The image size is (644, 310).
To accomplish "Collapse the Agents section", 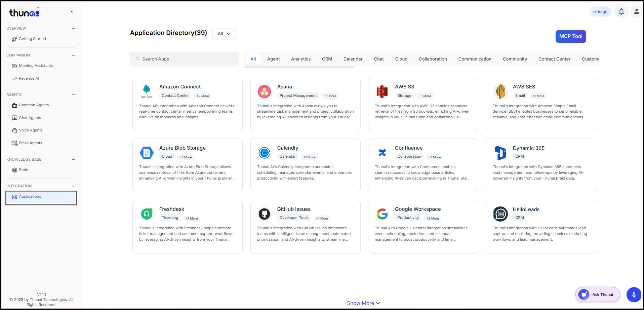I will [x=73, y=95].
